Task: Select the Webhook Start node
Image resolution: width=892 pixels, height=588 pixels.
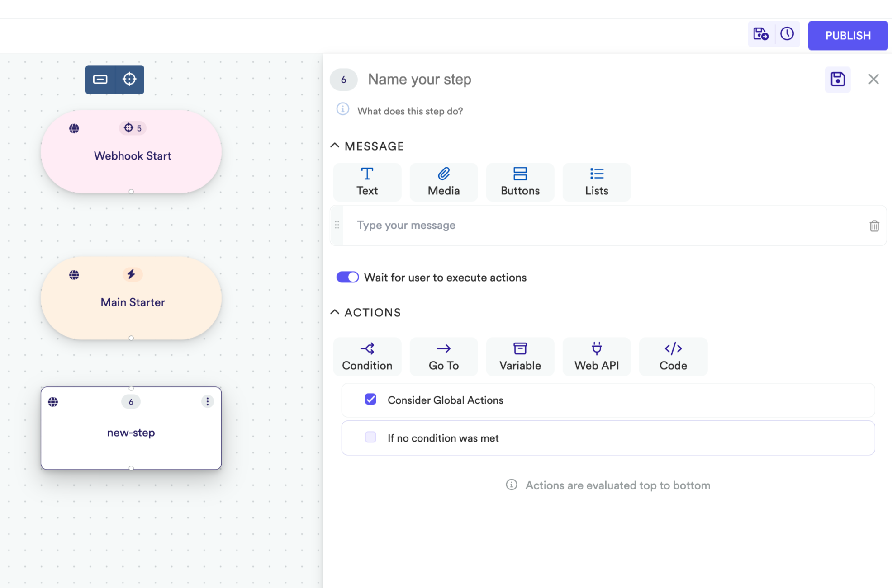Action: point(132,156)
